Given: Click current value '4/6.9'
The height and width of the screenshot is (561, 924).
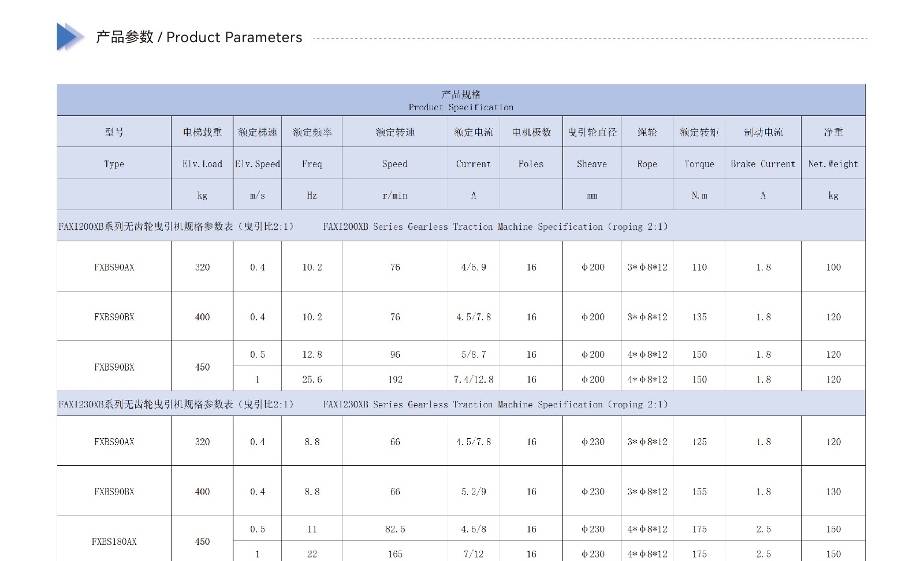Looking at the screenshot, I should (x=474, y=267).
